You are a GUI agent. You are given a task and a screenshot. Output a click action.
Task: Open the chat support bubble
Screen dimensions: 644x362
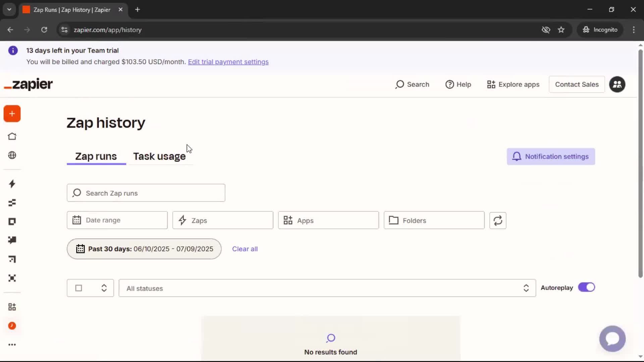612,339
